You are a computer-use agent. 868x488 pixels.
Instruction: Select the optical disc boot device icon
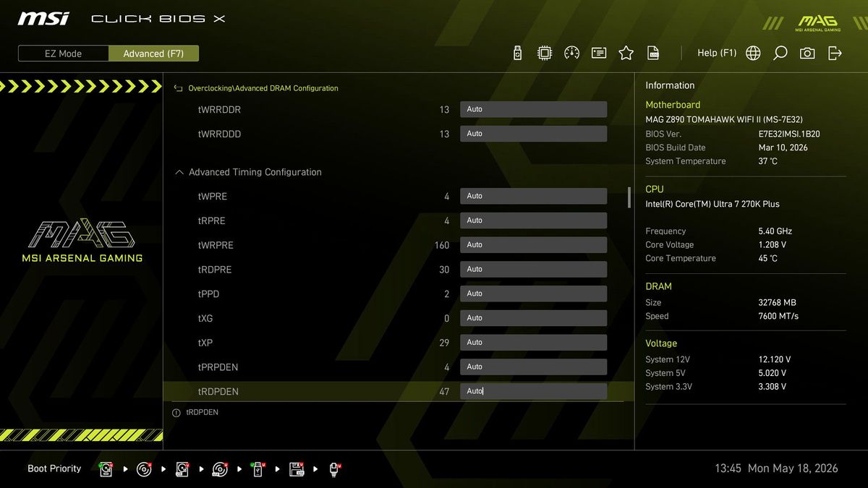pos(144,469)
